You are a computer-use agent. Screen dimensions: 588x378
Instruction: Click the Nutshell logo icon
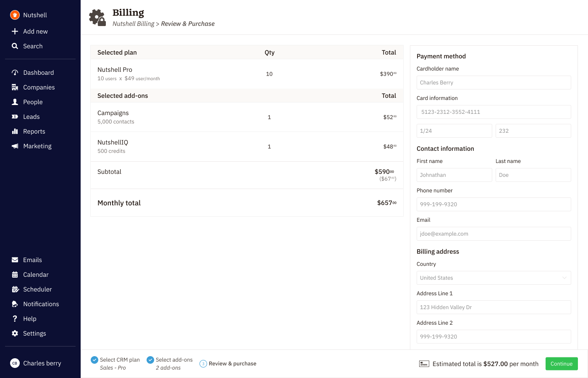click(15, 15)
